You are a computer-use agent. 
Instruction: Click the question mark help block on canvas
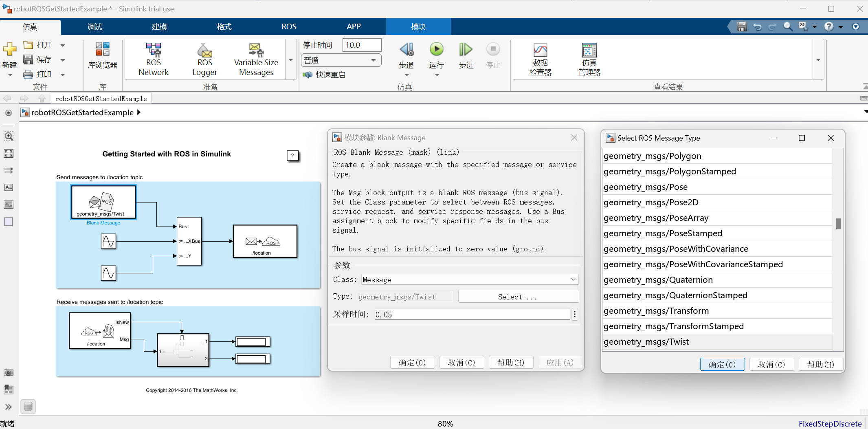click(292, 155)
